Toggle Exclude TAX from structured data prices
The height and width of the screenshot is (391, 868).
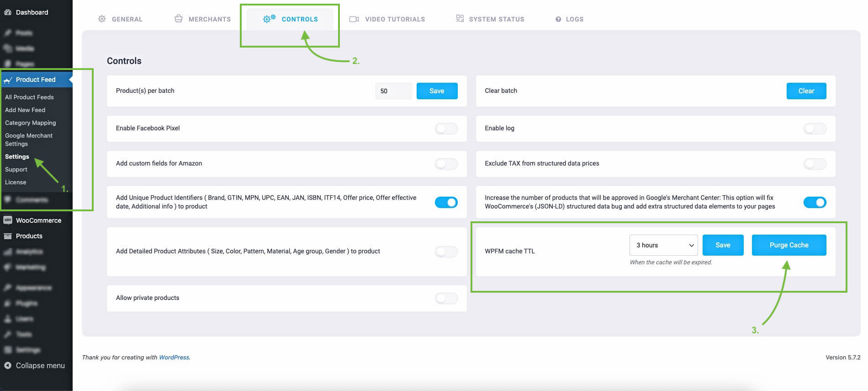(x=815, y=164)
